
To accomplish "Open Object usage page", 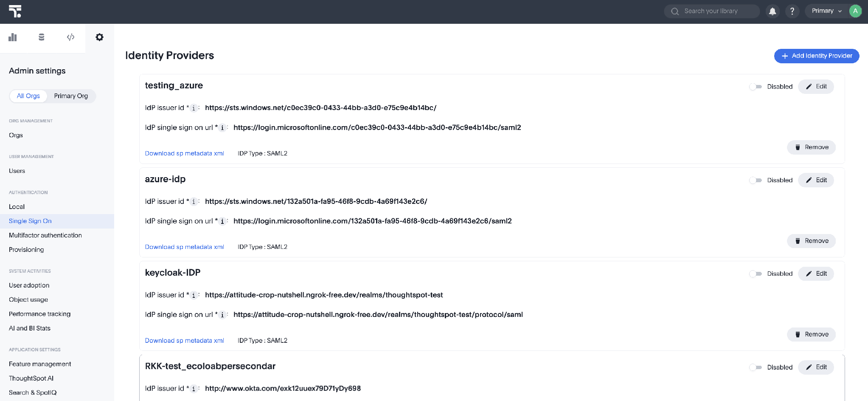I will 28,299.
